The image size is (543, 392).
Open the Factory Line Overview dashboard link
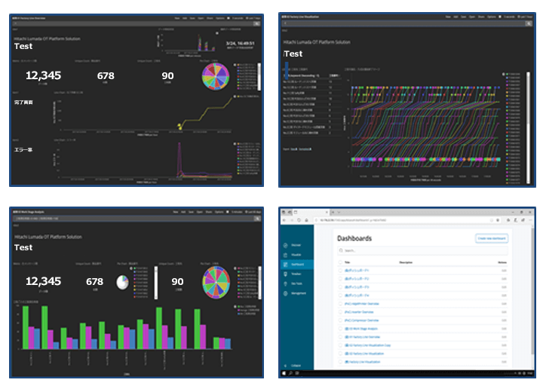(362, 337)
